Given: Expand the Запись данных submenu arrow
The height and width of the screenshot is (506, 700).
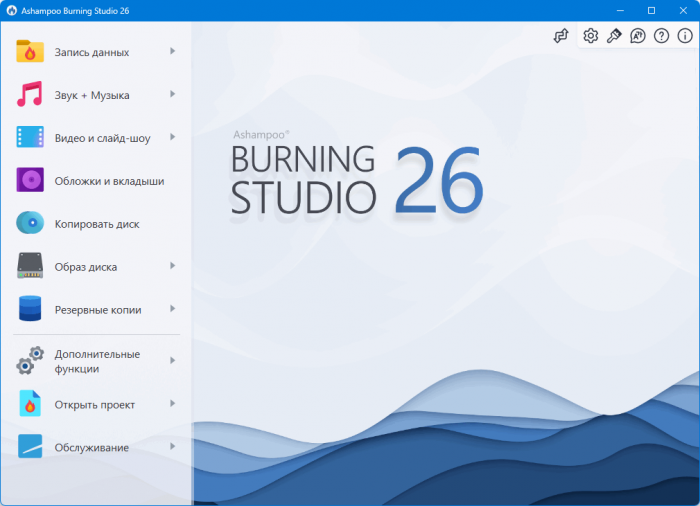Looking at the screenshot, I should tap(173, 51).
